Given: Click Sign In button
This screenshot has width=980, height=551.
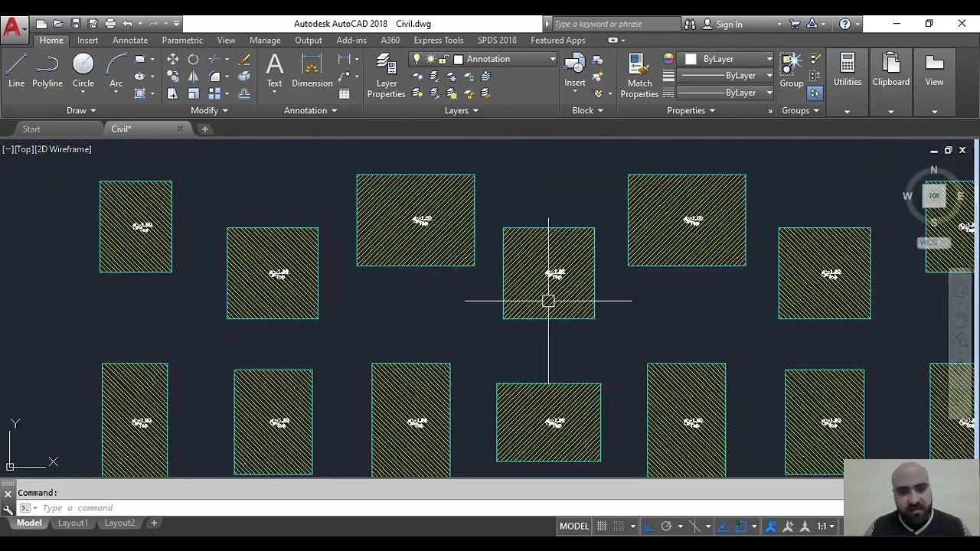Looking at the screenshot, I should pyautogui.click(x=729, y=24).
